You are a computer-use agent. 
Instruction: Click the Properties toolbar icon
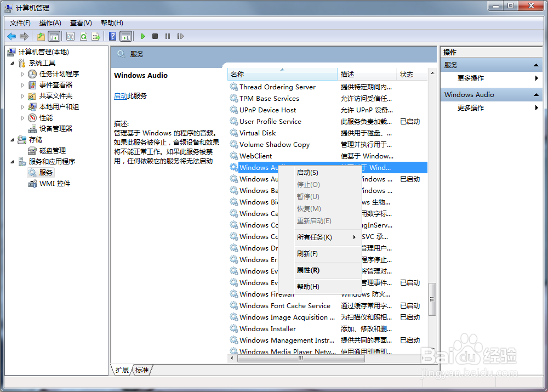click(x=70, y=36)
